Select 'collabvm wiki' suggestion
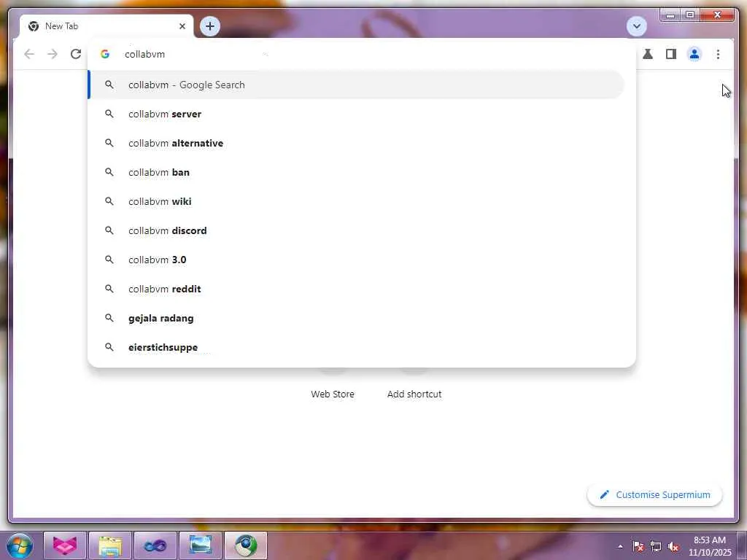The image size is (747, 560). [x=356, y=201]
